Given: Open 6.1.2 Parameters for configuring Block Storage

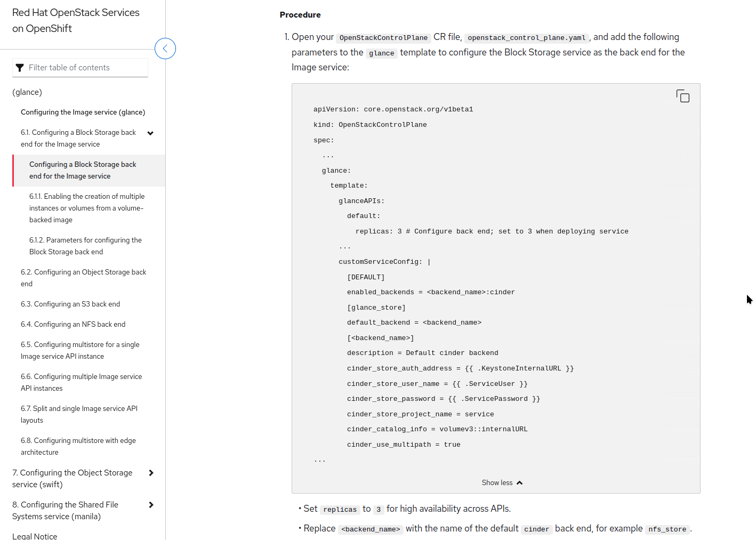Looking at the screenshot, I should pos(85,246).
